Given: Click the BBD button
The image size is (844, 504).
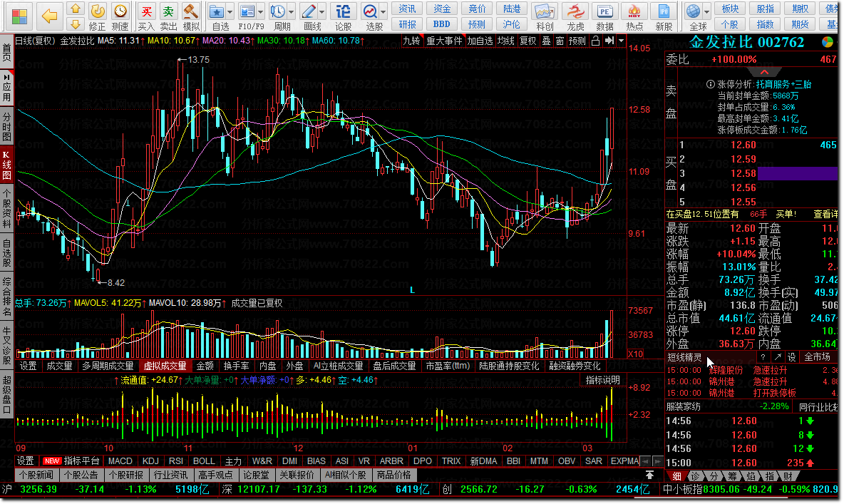Looking at the screenshot, I should click(x=441, y=24).
